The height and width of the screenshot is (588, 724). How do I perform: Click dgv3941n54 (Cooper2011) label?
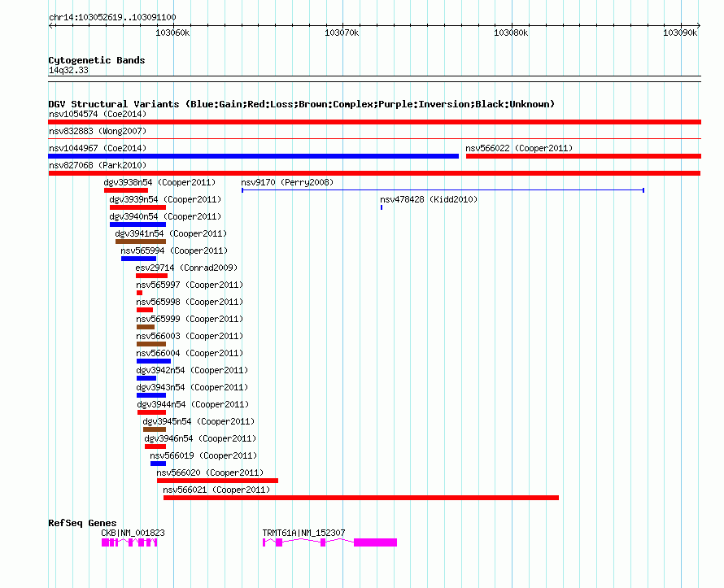coord(172,233)
